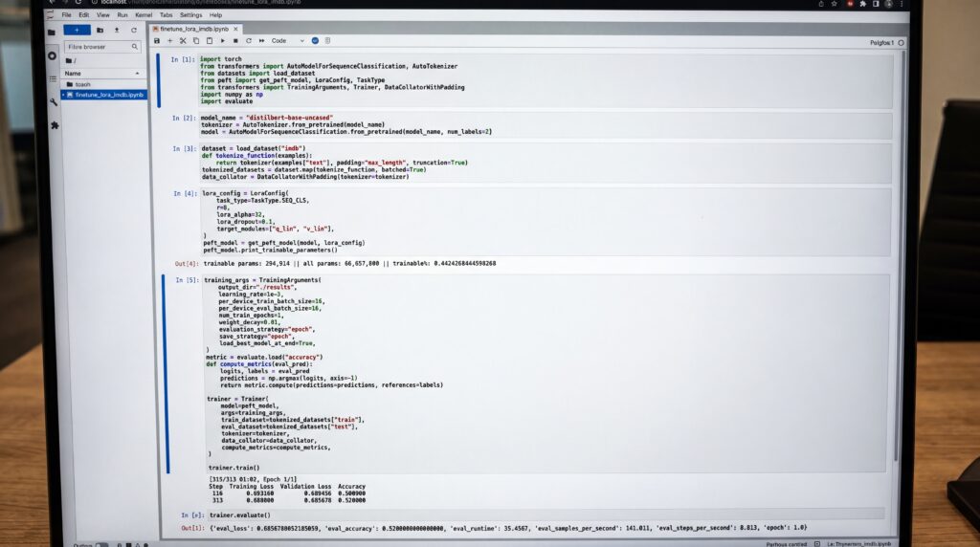
Task: Sort files by the Name column header
Action: pyautogui.click(x=102, y=74)
